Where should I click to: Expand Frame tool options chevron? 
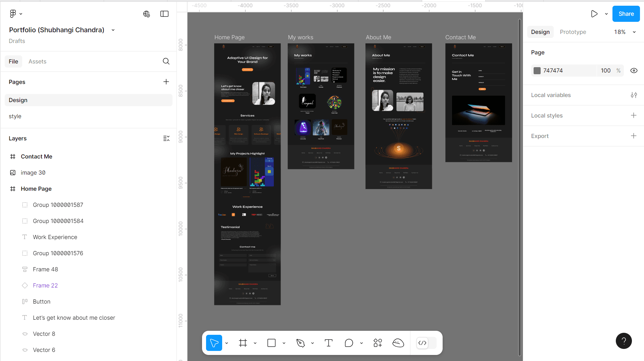tap(255, 343)
